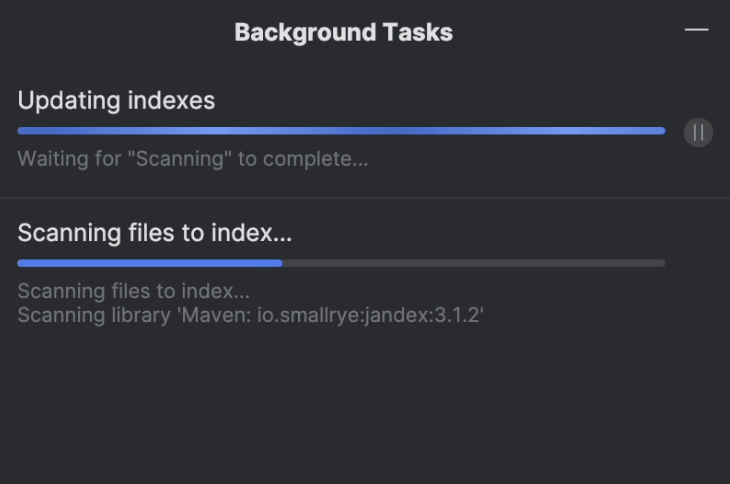The width and height of the screenshot is (730, 484).
Task: Click the Scanning library Maven status line
Action: click(x=250, y=316)
